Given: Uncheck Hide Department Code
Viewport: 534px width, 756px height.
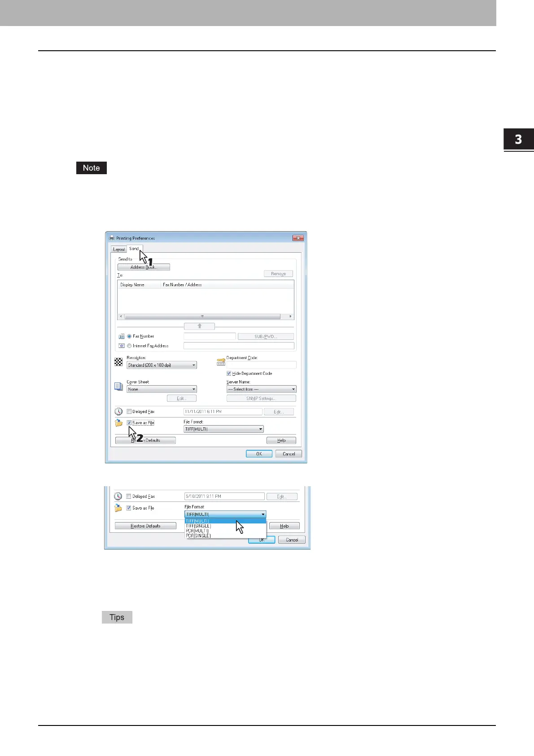Looking at the screenshot, I should point(229,374).
